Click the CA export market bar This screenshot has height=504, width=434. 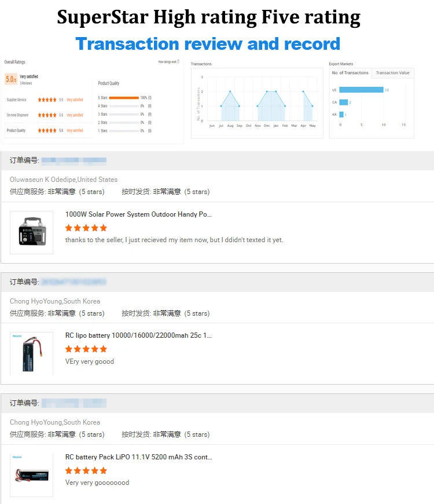[343, 102]
